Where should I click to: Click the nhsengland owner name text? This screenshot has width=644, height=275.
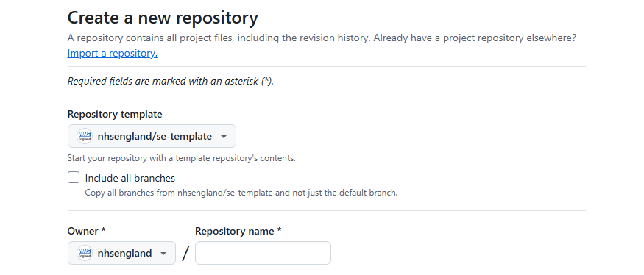coord(125,253)
